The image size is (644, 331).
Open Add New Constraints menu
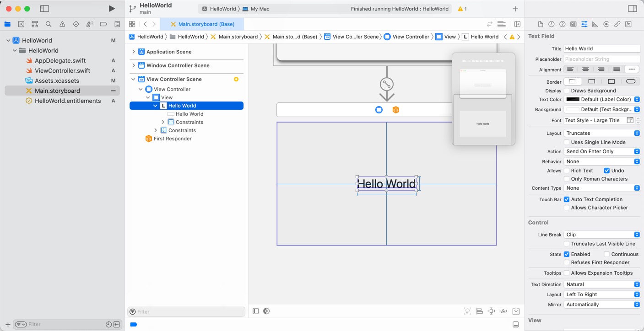(491, 311)
